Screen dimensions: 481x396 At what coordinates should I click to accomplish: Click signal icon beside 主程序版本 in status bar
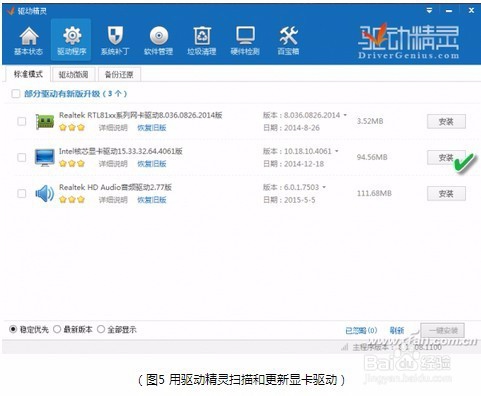coord(345,348)
